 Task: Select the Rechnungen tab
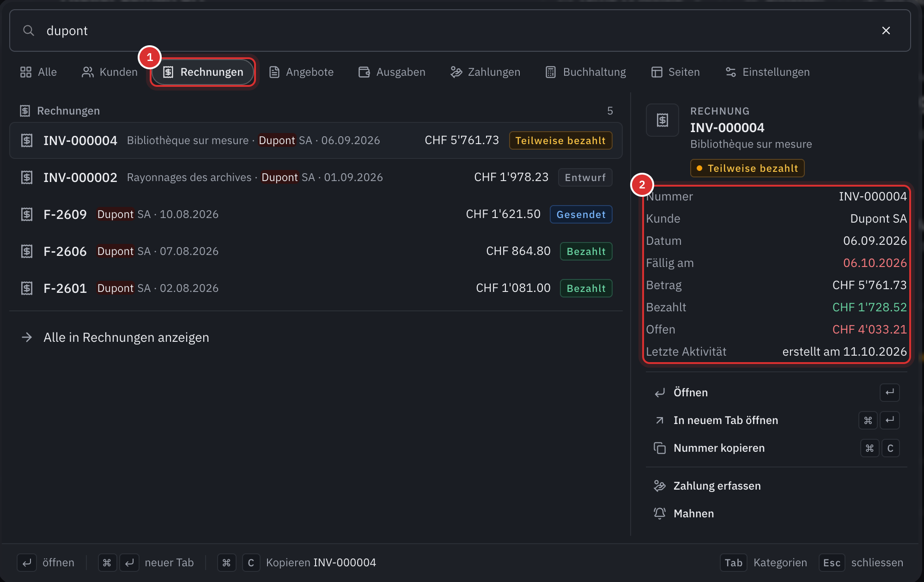203,72
